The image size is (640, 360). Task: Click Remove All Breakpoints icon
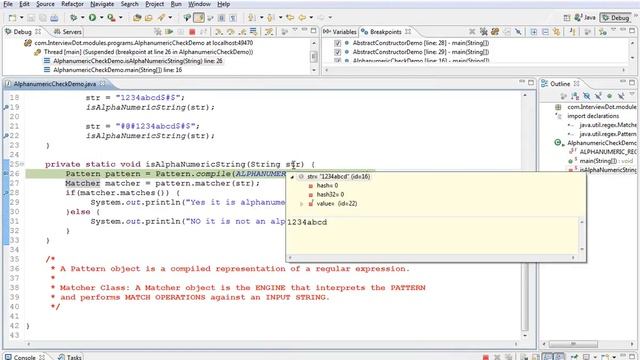(x=484, y=31)
